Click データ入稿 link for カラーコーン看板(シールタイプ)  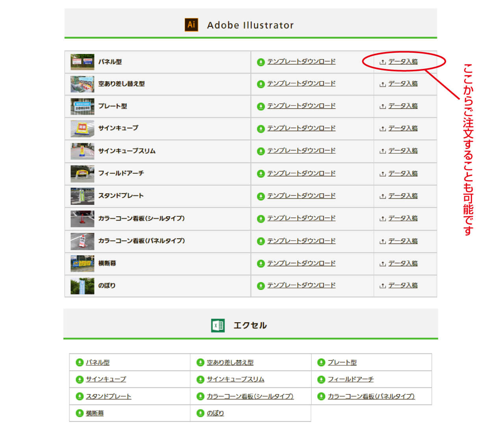[403, 219]
